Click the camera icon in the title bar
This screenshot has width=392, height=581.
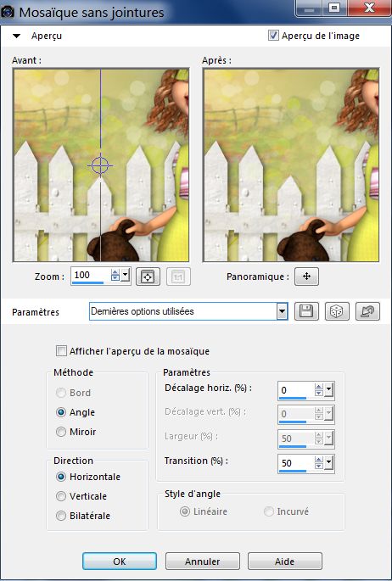[x=8, y=12]
